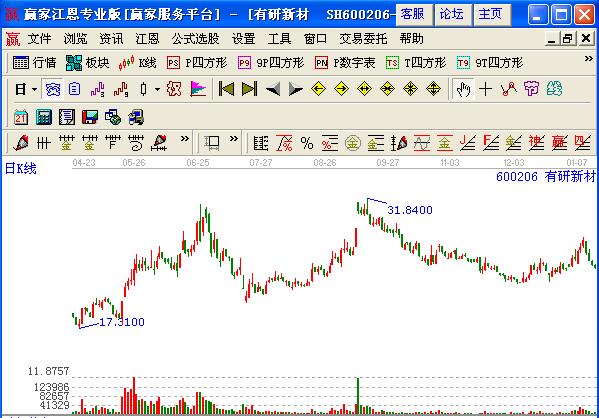Click the percent sign tool icon
This screenshot has height=418, width=599.
pos(307,143)
